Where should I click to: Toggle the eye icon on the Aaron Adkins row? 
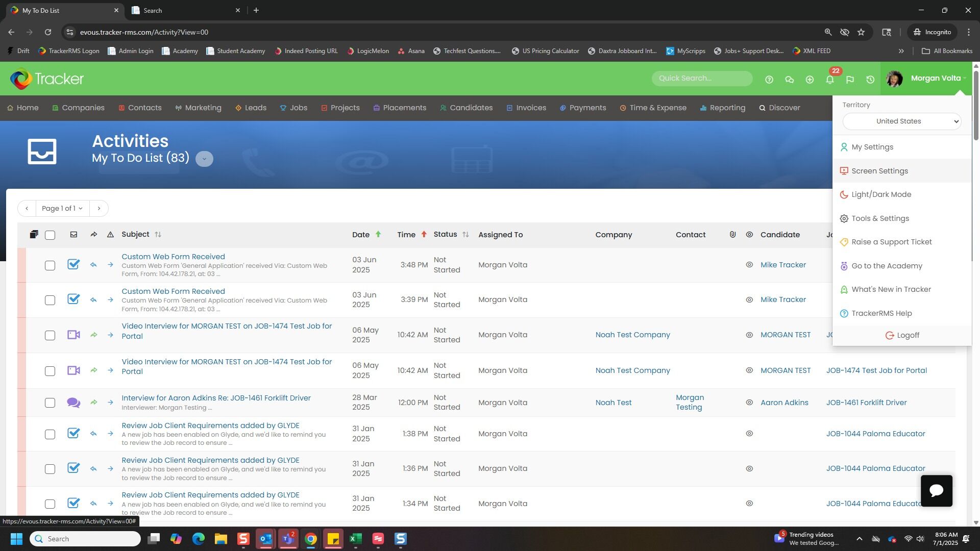(749, 403)
